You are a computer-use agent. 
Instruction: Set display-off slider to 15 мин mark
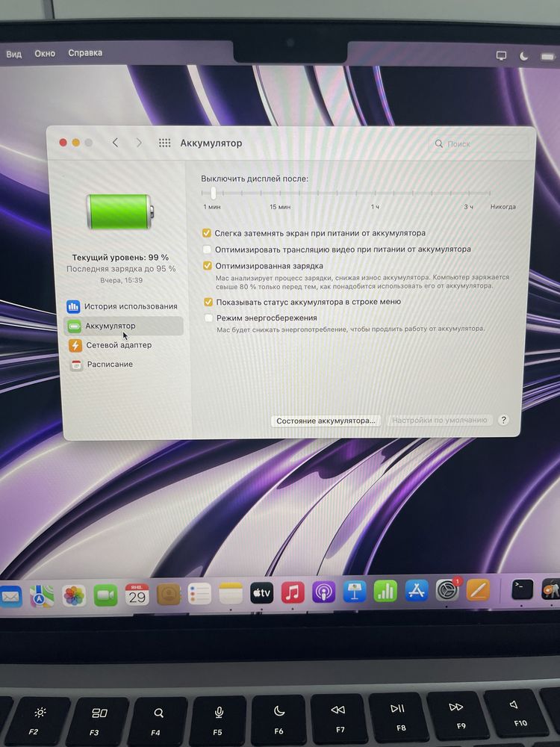[x=280, y=193]
